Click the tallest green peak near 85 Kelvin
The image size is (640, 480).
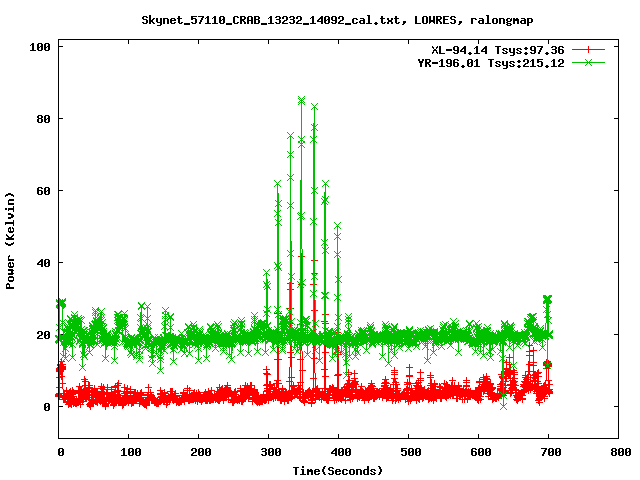click(301, 100)
